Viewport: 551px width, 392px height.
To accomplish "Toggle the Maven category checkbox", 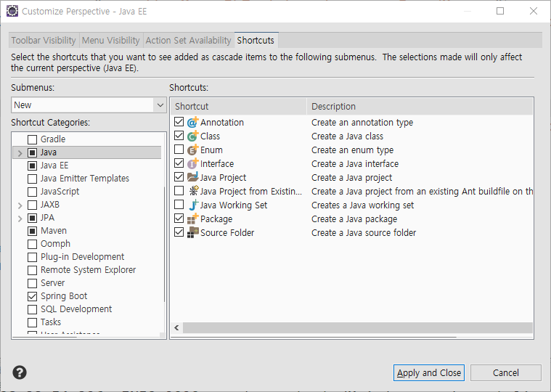I will point(33,231).
